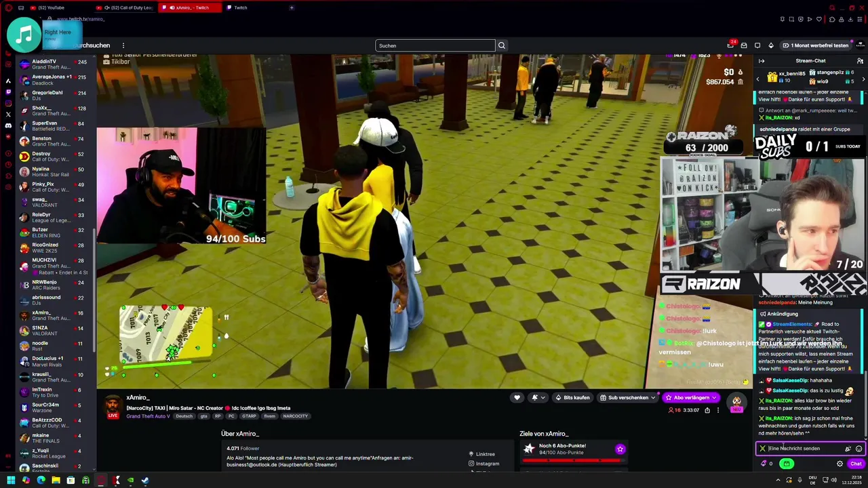Select the xAmiro_ - Twitch tab
This screenshot has width=868, height=488.
click(190, 7)
